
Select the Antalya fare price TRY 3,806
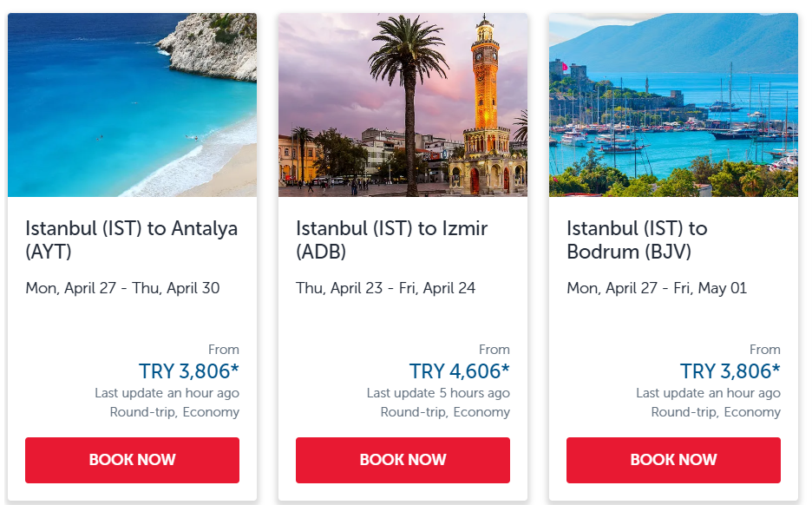click(x=188, y=371)
